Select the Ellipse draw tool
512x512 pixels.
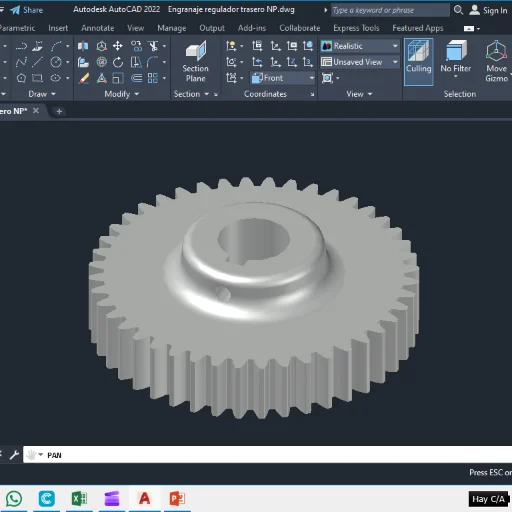click(56, 78)
